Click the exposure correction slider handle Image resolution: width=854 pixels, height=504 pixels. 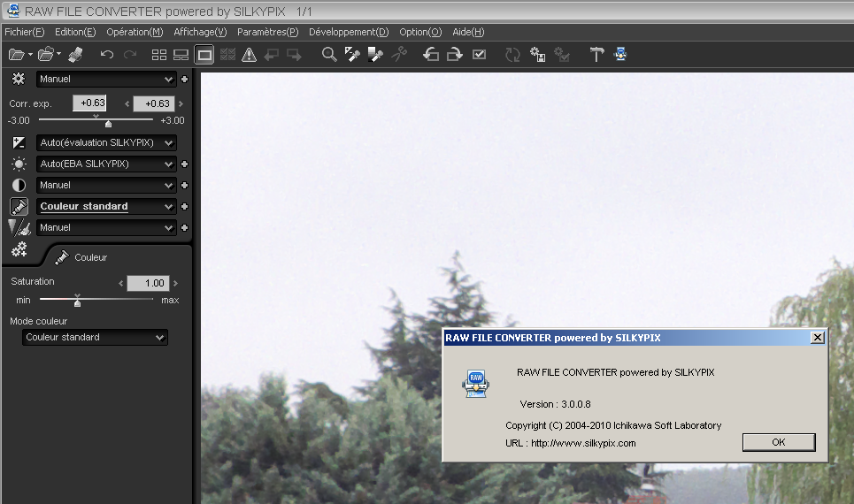(x=108, y=124)
